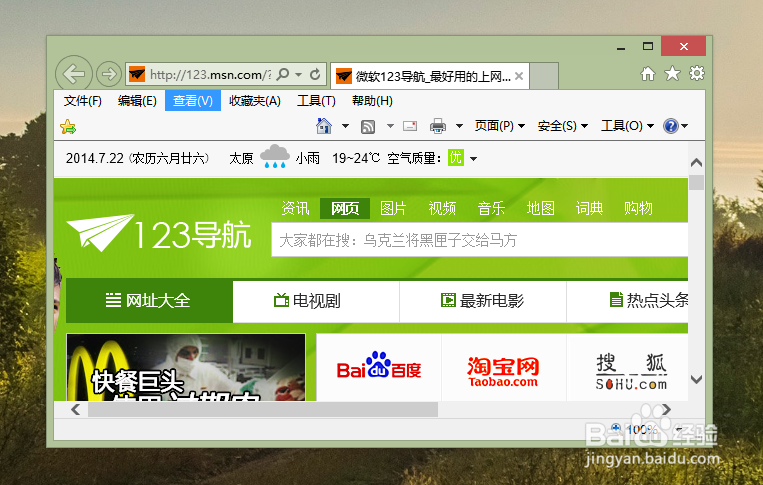
Task: Open the 编辑(E) menu
Action: [137, 101]
